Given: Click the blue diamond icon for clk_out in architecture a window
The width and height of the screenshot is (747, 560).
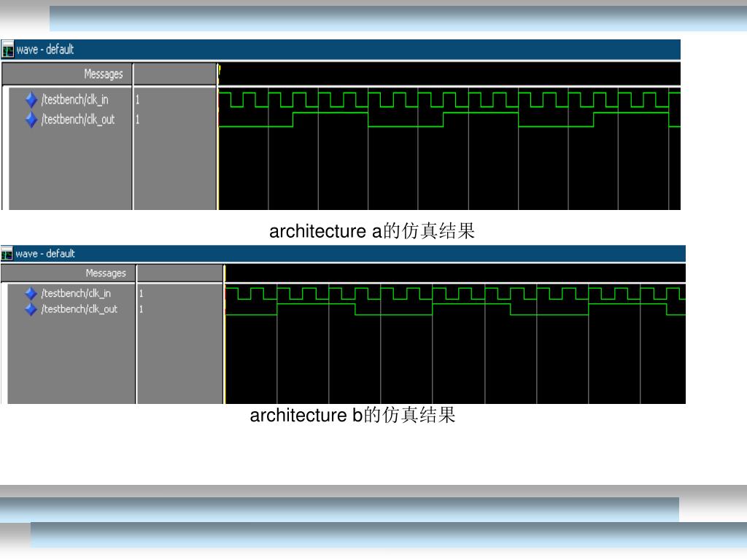Looking at the screenshot, I should (x=31, y=120).
